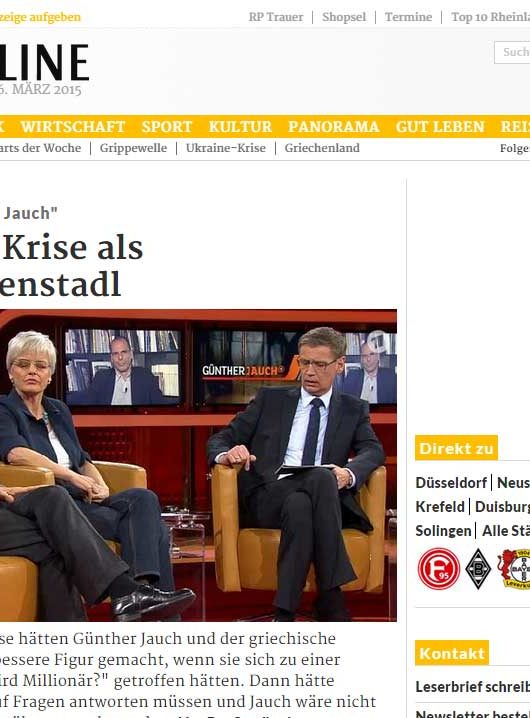Open the PANORAMA section
530x718 pixels.
333,126
